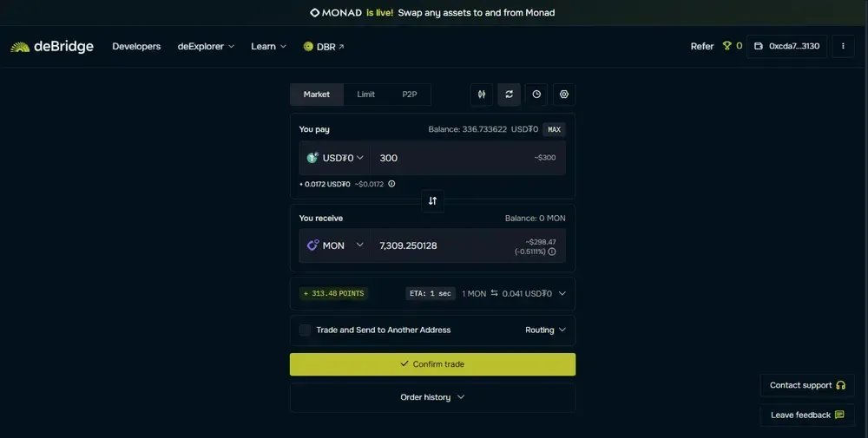Click the Confirm trade button
Screen dimensions: 868x438
(432, 364)
